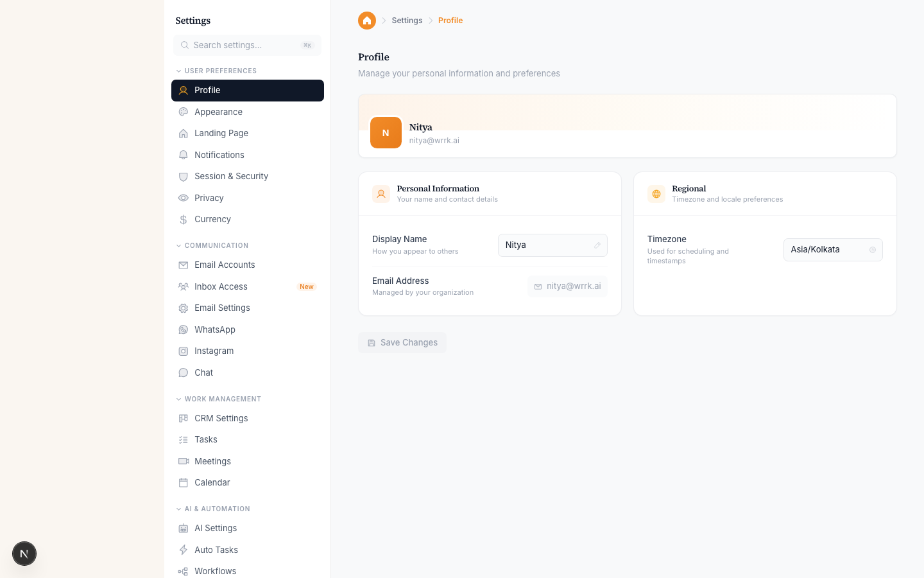The width and height of the screenshot is (924, 578).
Task: Click the WhatsApp icon in sidebar
Action: (x=184, y=329)
